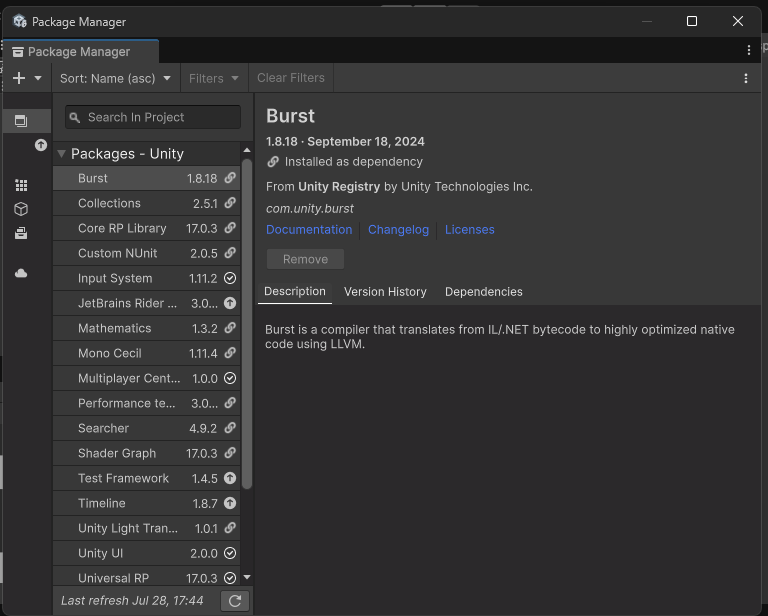Click the link icon on Shader Graph row
This screenshot has width=768, height=616.
pos(230,452)
